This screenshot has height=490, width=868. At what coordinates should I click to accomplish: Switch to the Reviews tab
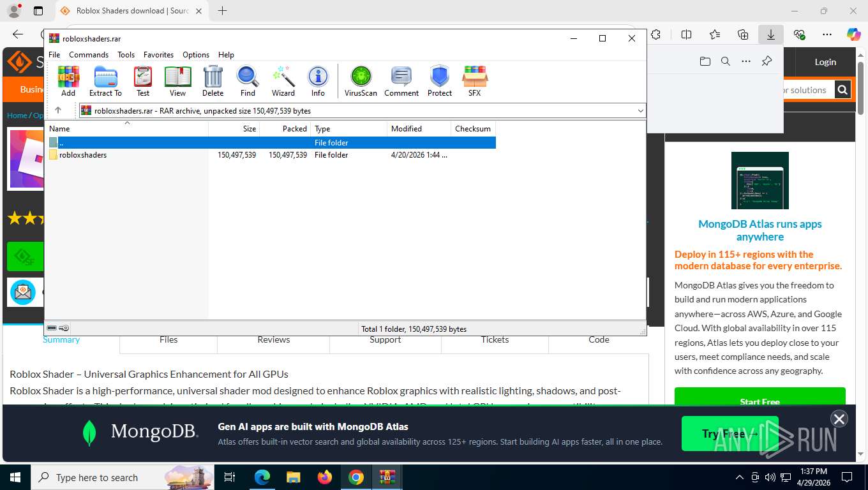tap(274, 339)
